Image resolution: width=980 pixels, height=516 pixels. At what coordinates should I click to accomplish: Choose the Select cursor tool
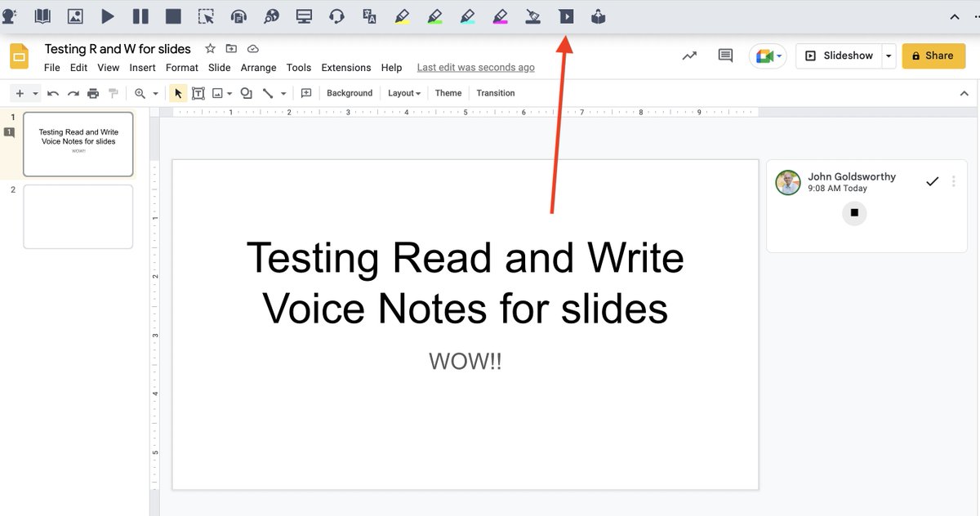(178, 93)
